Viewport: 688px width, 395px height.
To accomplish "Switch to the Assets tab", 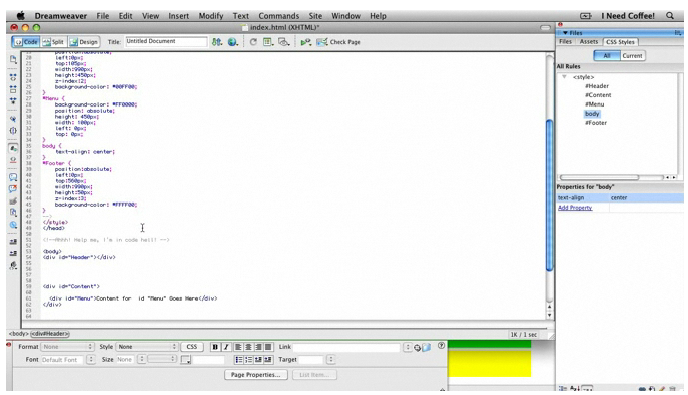I will coord(588,42).
